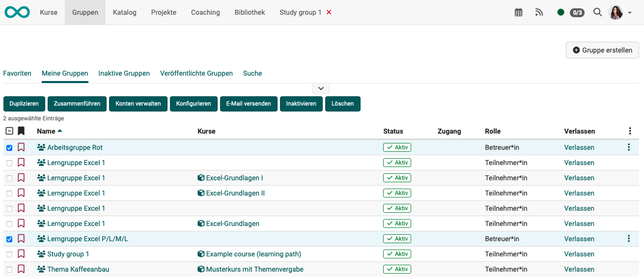This screenshot has height=279, width=644.
Task: Check the box for Excel-Grundlagen I row
Action: pos(9,178)
